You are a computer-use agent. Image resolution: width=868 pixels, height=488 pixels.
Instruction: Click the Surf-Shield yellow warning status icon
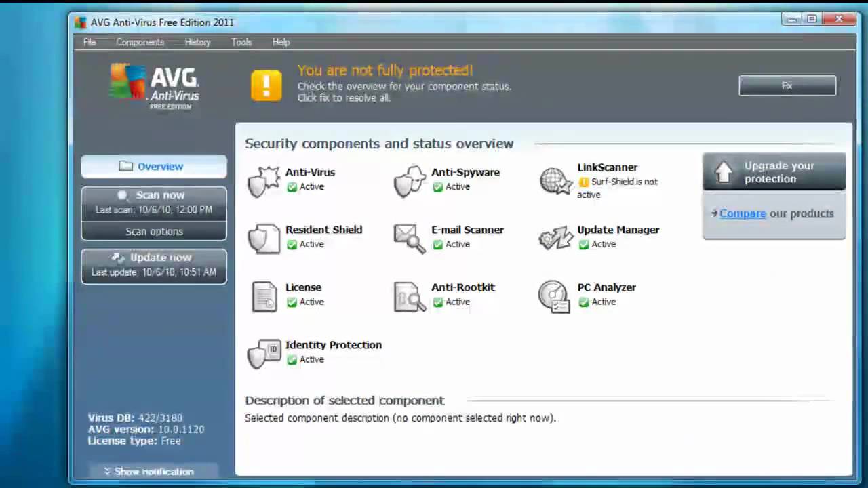pos(584,182)
